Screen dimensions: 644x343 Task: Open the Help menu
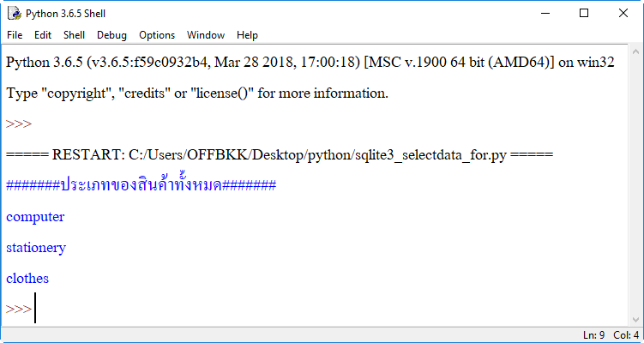tap(247, 35)
